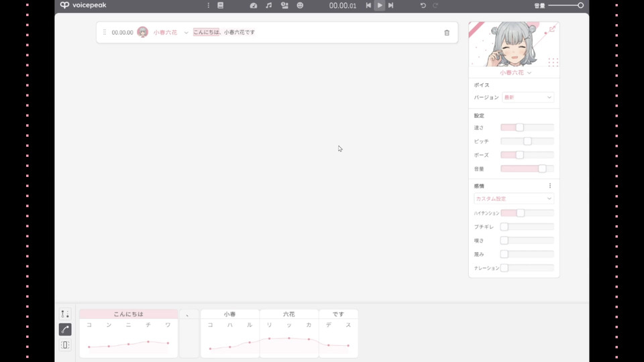Click the 小春六花 character portrait

pos(513,44)
